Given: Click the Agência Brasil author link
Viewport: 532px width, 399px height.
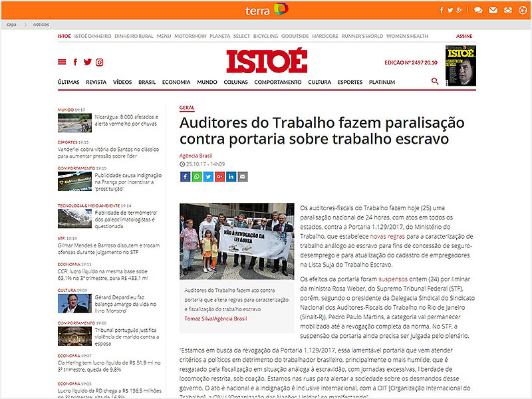Looking at the screenshot, I should click(x=196, y=156).
